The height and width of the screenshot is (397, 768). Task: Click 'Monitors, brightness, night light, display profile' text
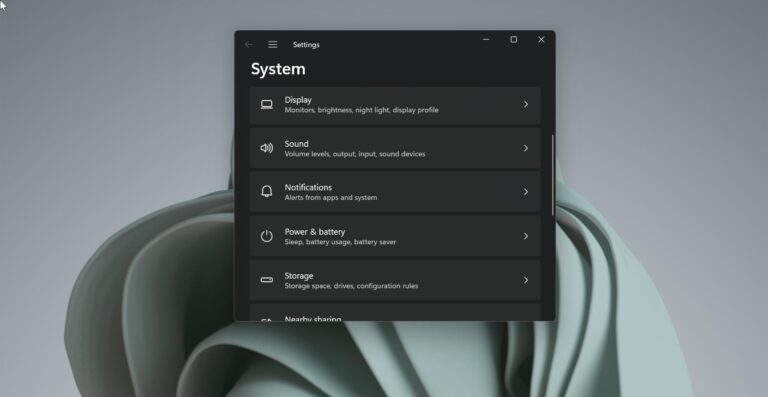(361, 110)
